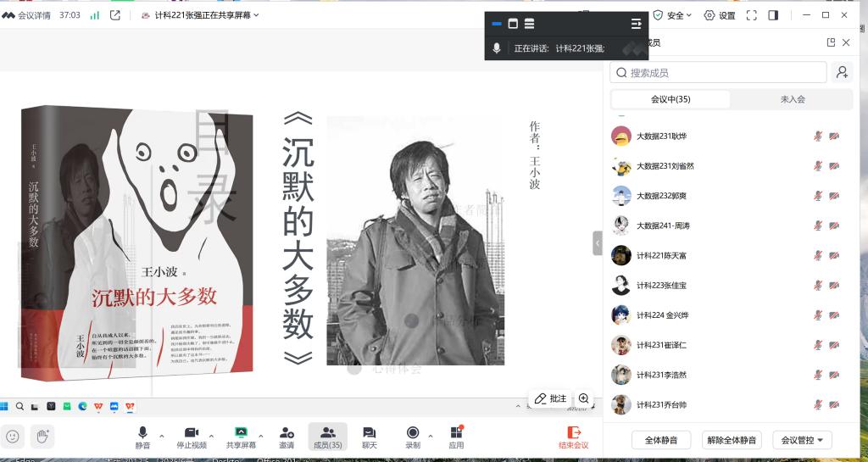Viewport: 868px width, 462px height.
Task: Click the 结束会议 button
Action: tap(573, 437)
